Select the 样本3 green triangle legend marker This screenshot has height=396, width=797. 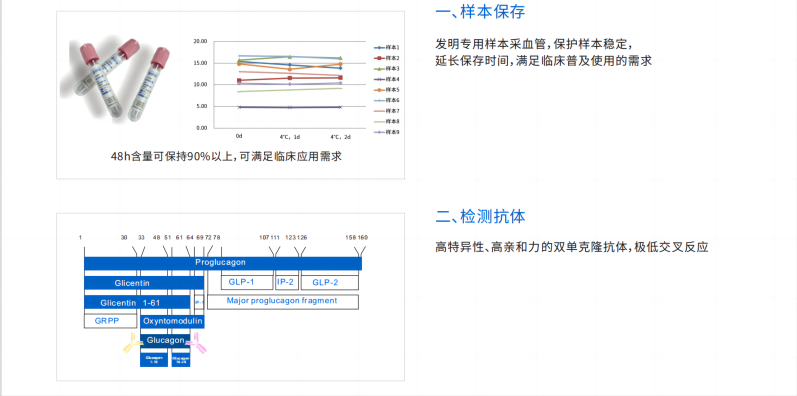pos(379,69)
